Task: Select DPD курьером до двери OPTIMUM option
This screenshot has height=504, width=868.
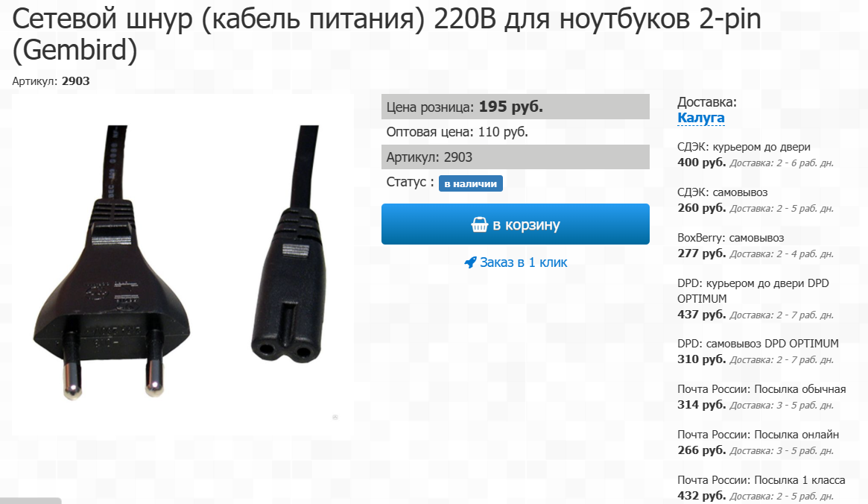Action: (755, 298)
